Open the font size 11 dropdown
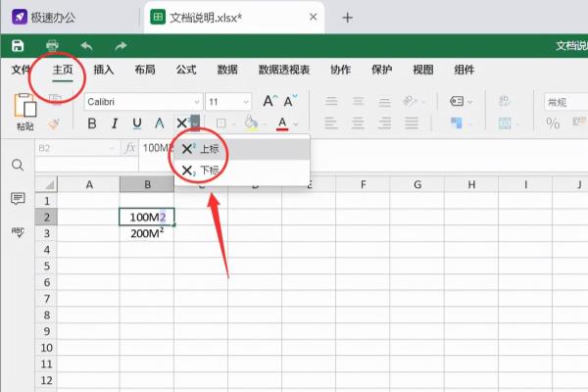The height and width of the screenshot is (392, 588). tap(246, 102)
